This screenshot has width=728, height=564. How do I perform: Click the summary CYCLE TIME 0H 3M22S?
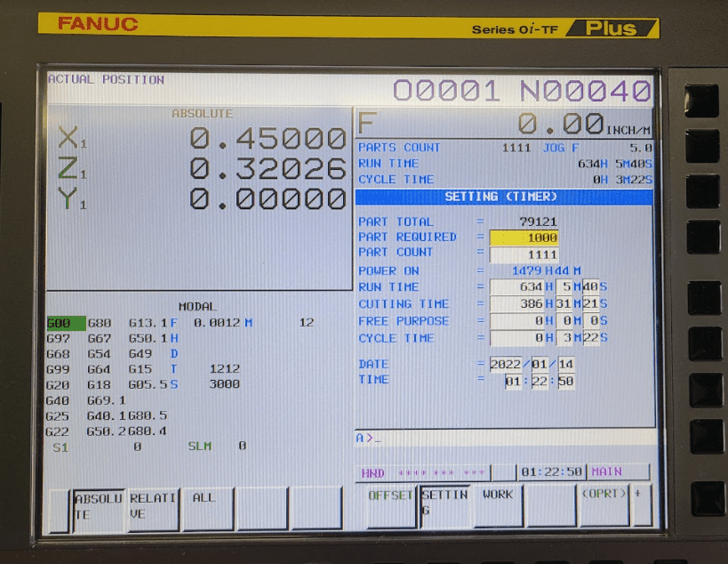pos(622,180)
